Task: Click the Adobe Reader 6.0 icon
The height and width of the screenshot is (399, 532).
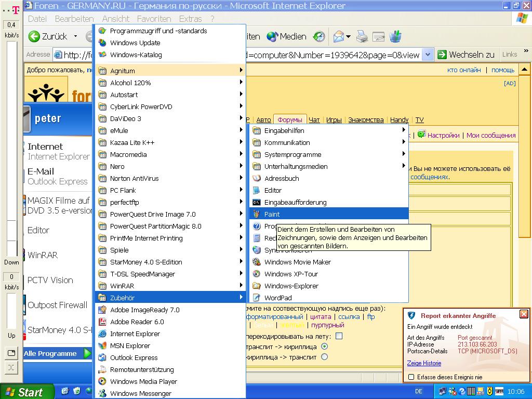Action: (102, 322)
